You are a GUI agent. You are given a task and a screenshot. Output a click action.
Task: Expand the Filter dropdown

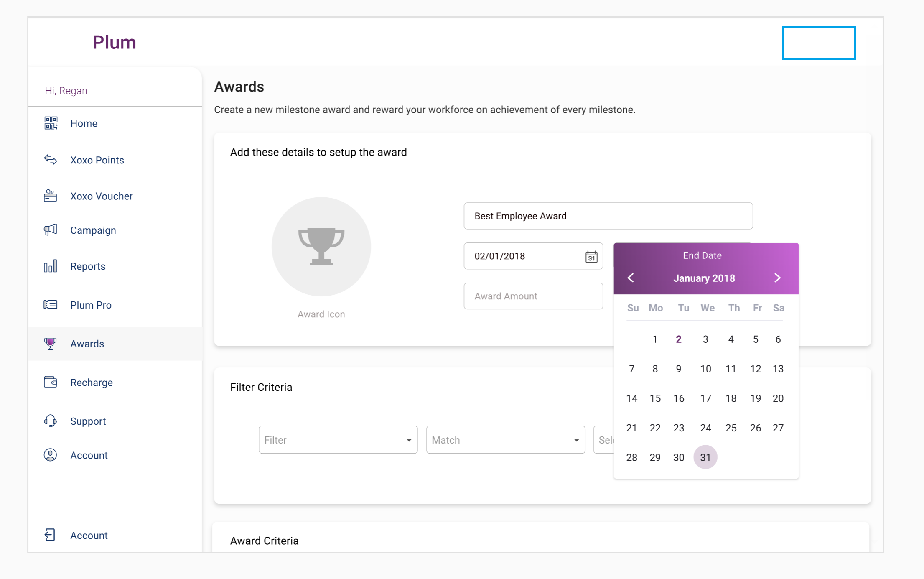(338, 440)
